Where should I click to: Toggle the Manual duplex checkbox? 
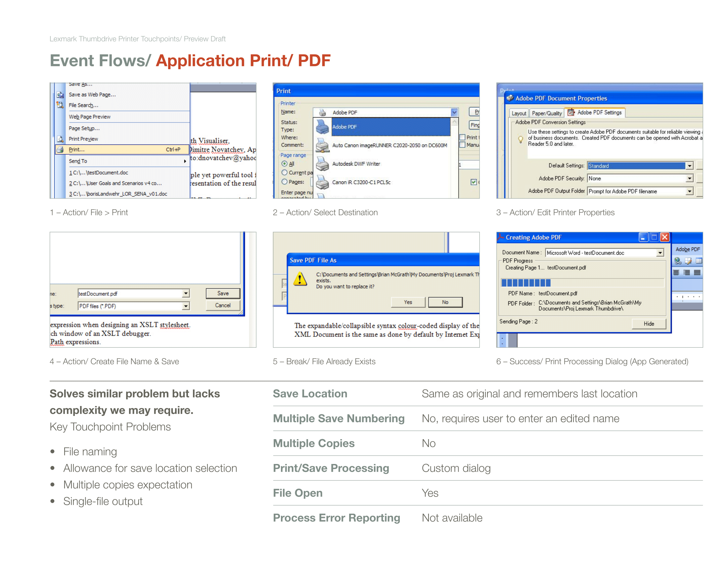tap(462, 145)
